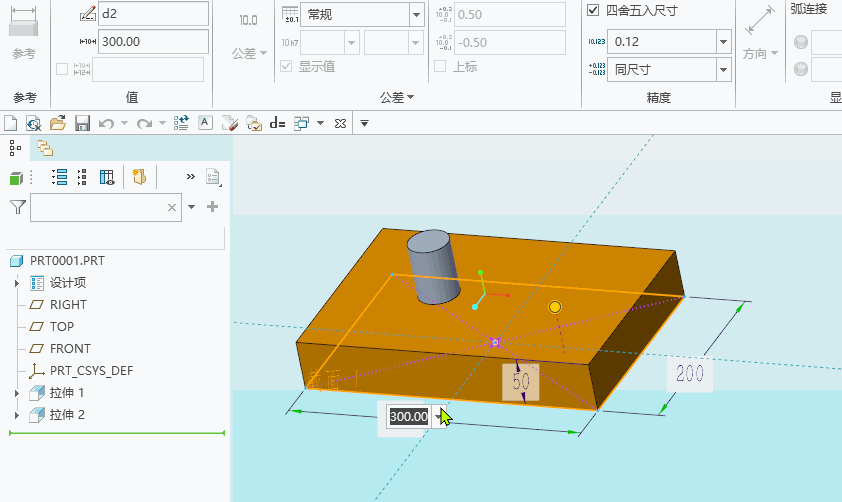Select the TOP datum plane
The height and width of the screenshot is (502, 842).
tap(62, 327)
